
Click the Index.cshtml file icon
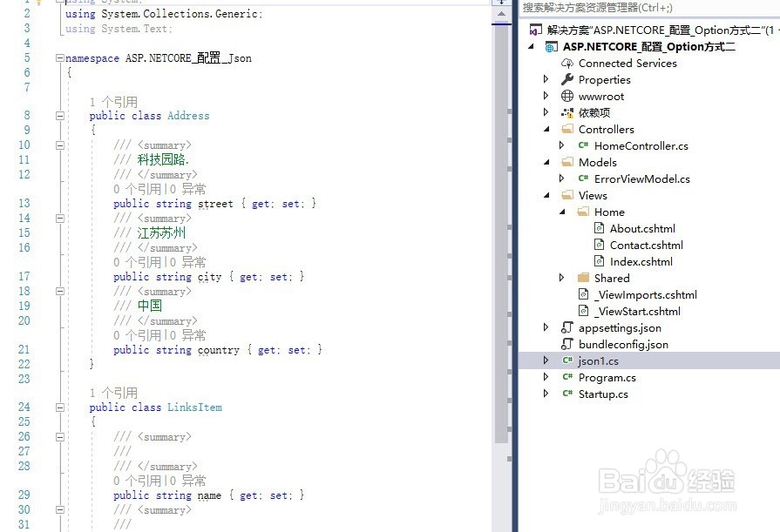click(600, 261)
